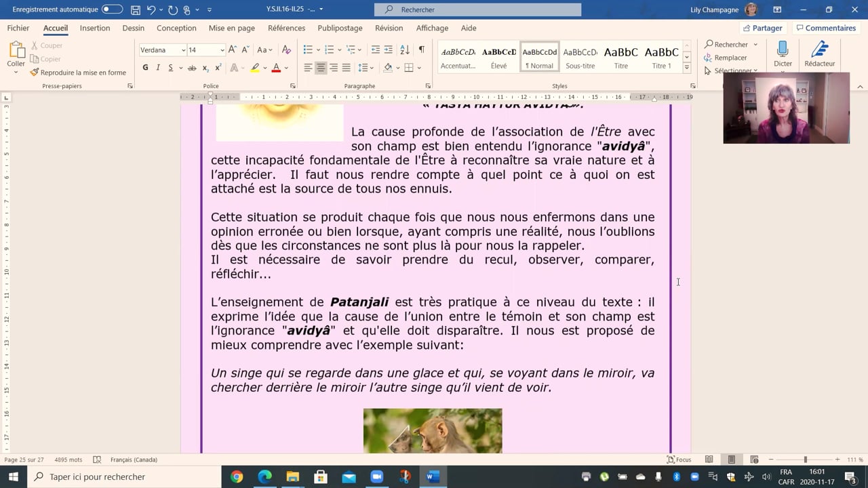Expand the Styles gallery
868x488 pixels.
[x=686, y=68]
